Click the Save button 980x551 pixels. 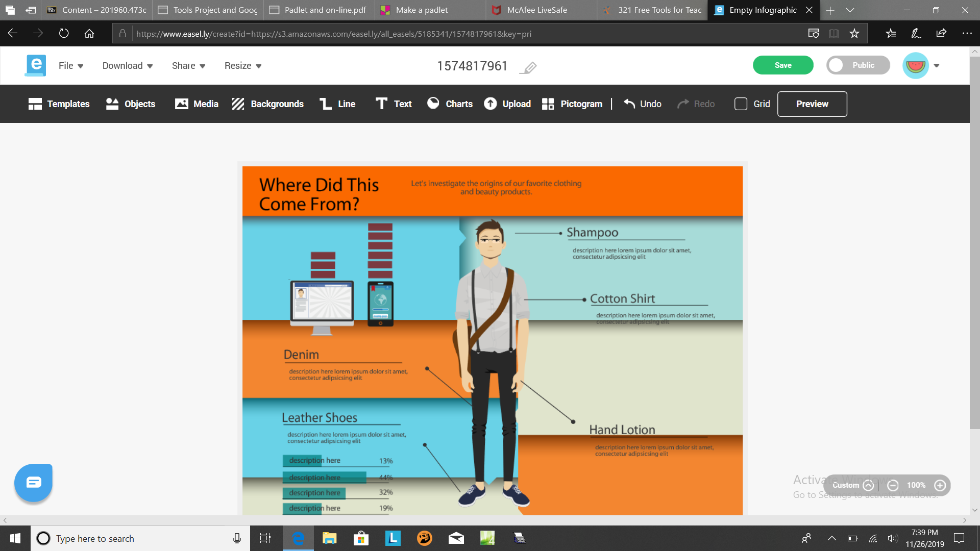[x=783, y=65]
